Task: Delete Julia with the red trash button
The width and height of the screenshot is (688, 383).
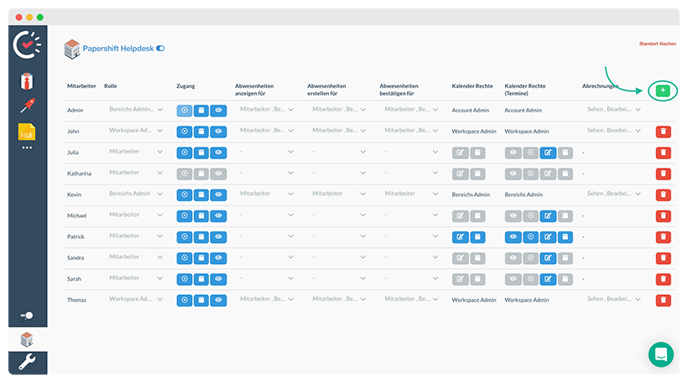Action: point(663,152)
